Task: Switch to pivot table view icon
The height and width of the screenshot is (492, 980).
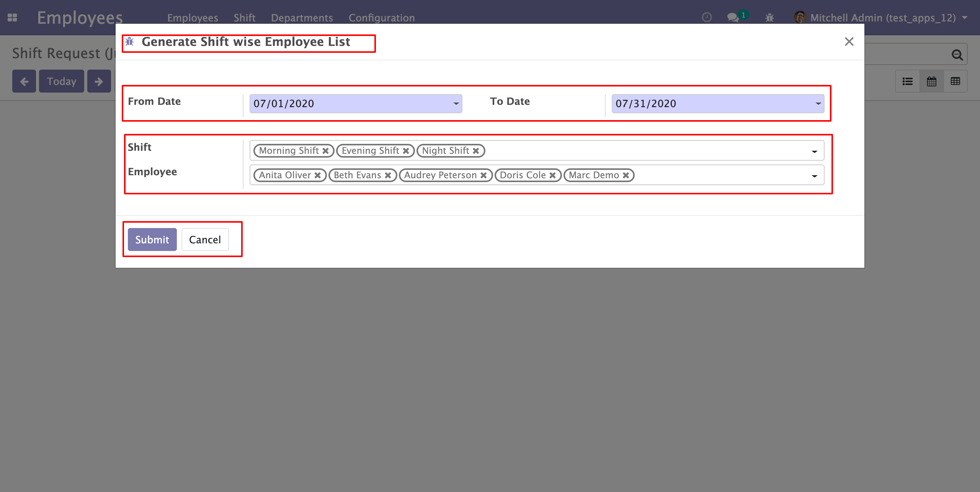Action: click(955, 81)
